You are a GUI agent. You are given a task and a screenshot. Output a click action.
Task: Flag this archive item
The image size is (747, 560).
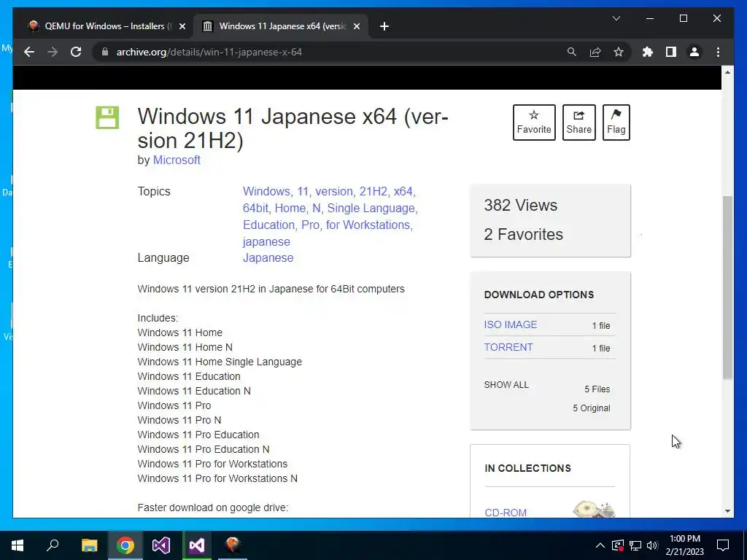click(616, 122)
